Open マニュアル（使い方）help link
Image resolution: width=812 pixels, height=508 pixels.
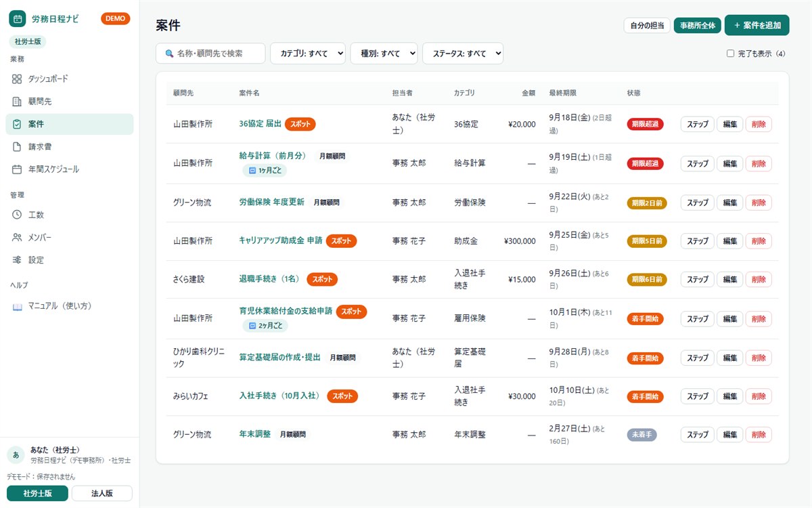(70, 306)
